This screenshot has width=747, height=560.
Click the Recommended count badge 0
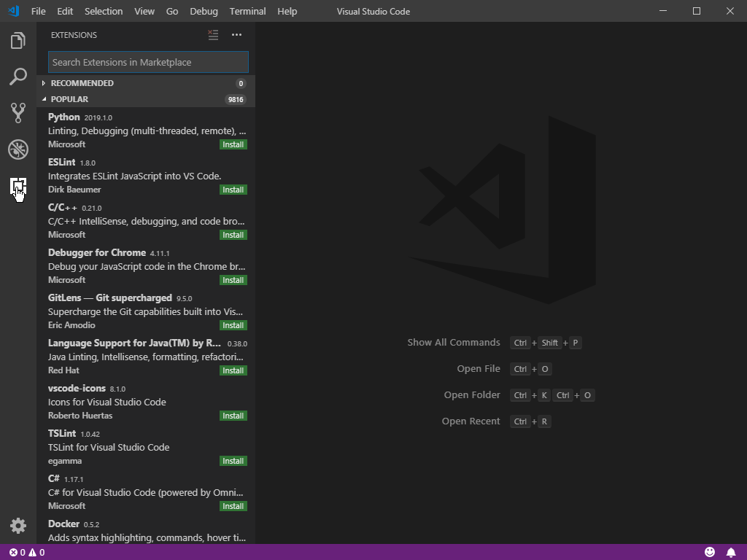241,83
